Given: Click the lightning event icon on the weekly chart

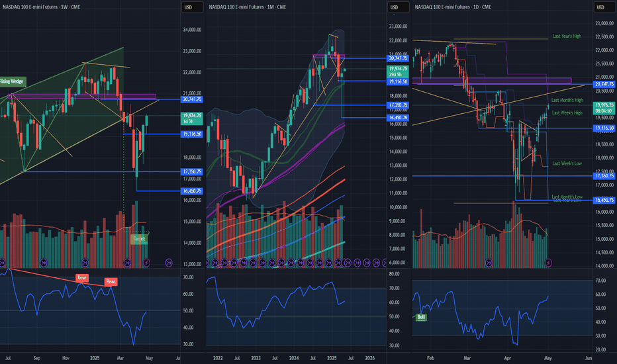Looking at the screenshot, I should [146, 263].
